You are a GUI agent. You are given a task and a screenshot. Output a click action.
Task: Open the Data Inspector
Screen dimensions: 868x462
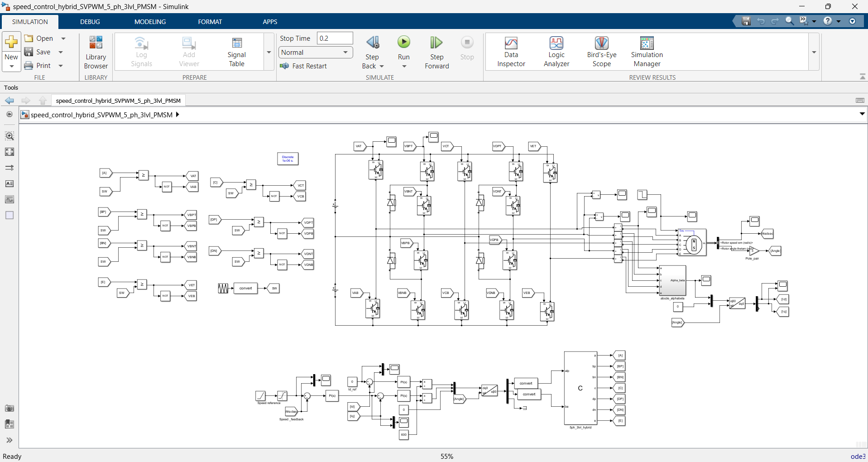tap(511, 52)
